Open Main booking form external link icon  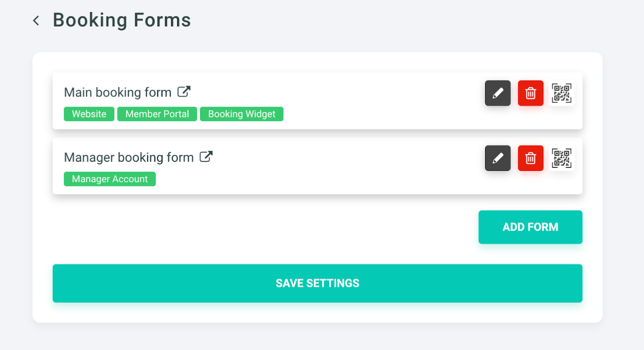tap(184, 92)
